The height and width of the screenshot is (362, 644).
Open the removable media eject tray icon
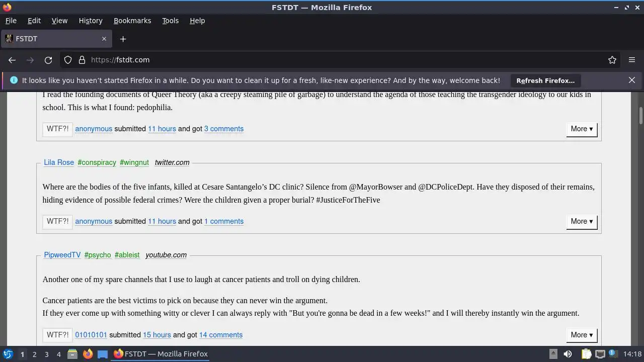553,354
